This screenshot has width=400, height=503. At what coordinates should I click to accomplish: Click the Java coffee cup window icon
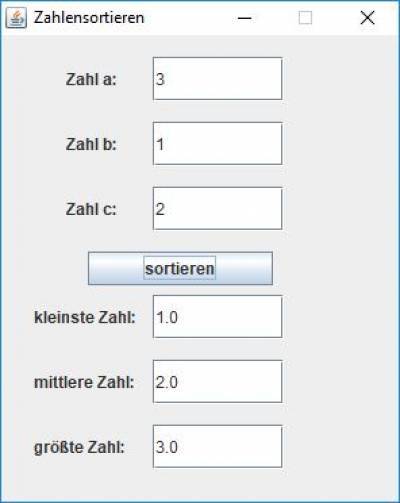click(16, 18)
